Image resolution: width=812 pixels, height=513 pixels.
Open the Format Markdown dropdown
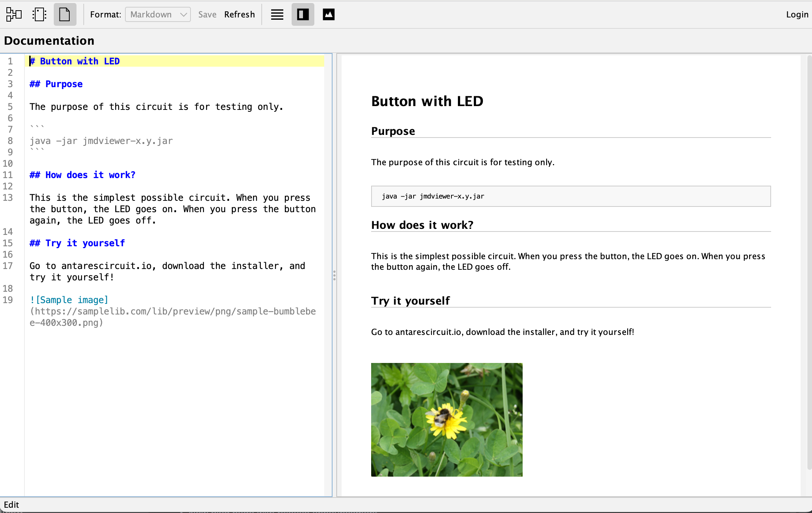[158, 14]
